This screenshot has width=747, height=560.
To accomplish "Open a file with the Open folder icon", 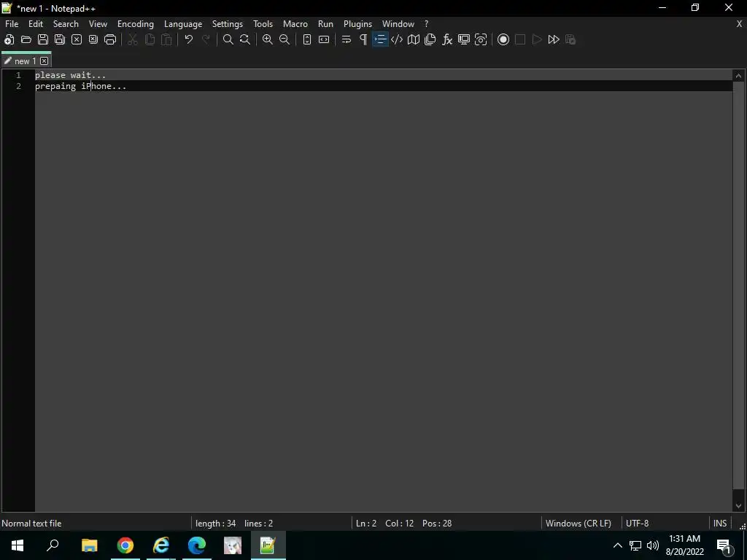I will click(x=26, y=39).
